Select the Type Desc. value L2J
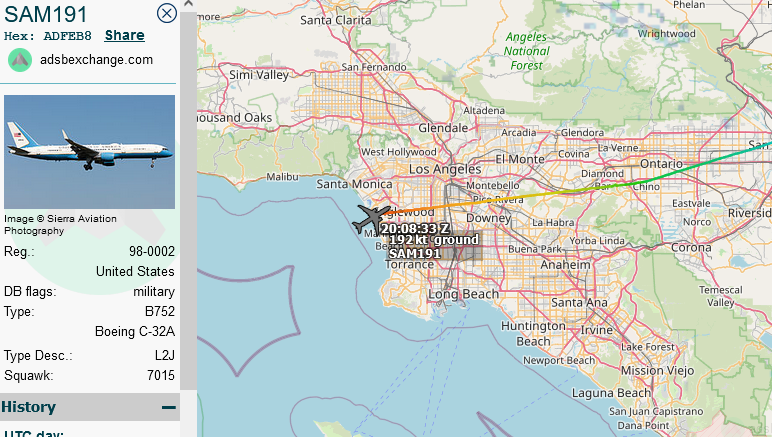 point(164,355)
